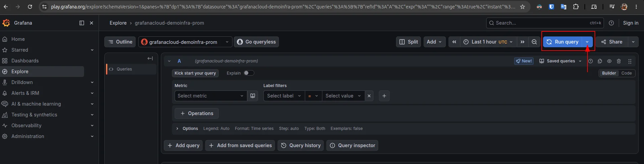Open the Select label dropdown
The height and width of the screenshot is (164, 644).
pos(284,96)
